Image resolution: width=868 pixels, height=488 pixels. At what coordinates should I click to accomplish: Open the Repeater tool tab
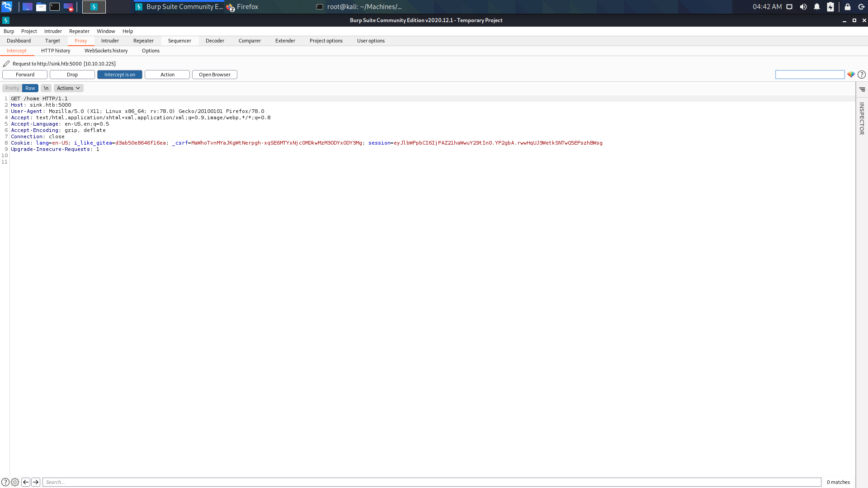[x=143, y=41]
